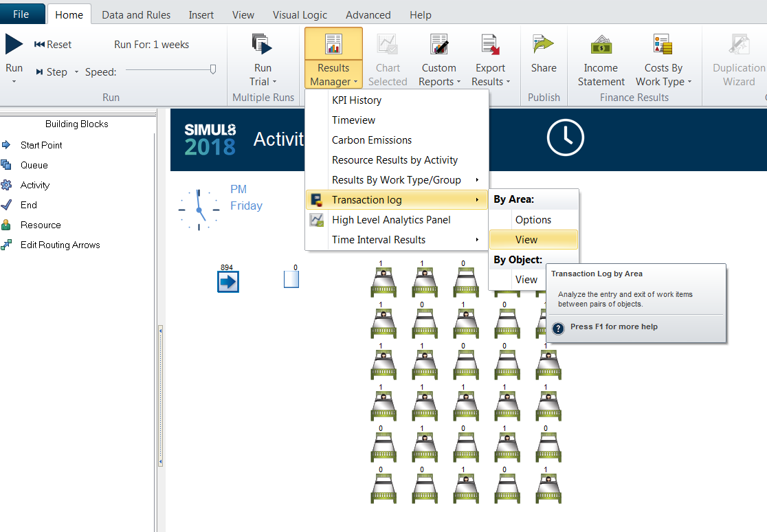Screen dimensions: 767x532
Task: Switch to the Insert tab
Action: (x=201, y=15)
